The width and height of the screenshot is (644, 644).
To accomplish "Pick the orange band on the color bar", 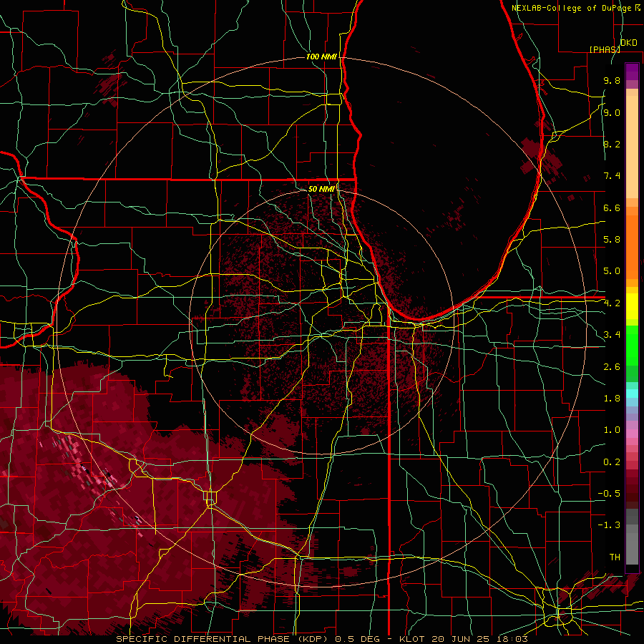I will click(x=632, y=247).
